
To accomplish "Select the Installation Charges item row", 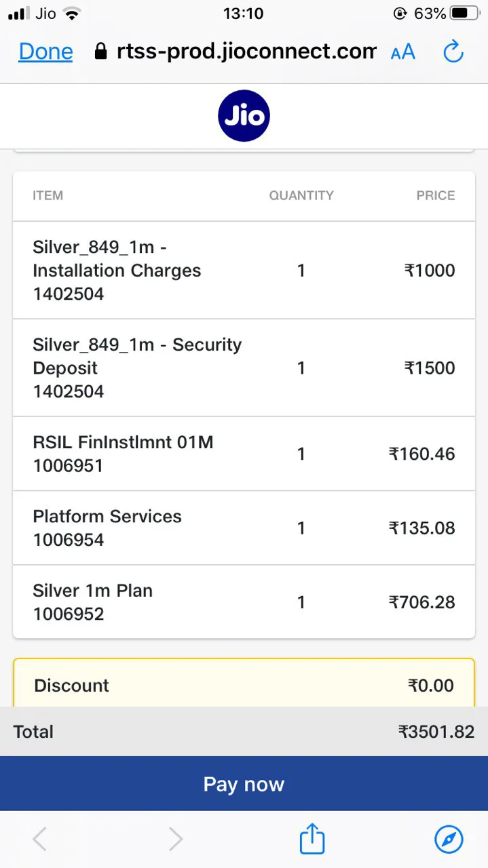I will point(244,271).
